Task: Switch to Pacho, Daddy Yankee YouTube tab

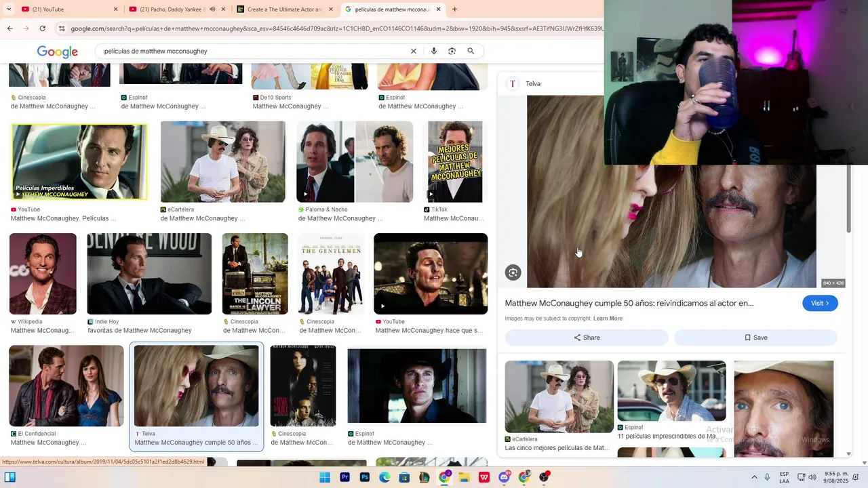Action: (170, 9)
